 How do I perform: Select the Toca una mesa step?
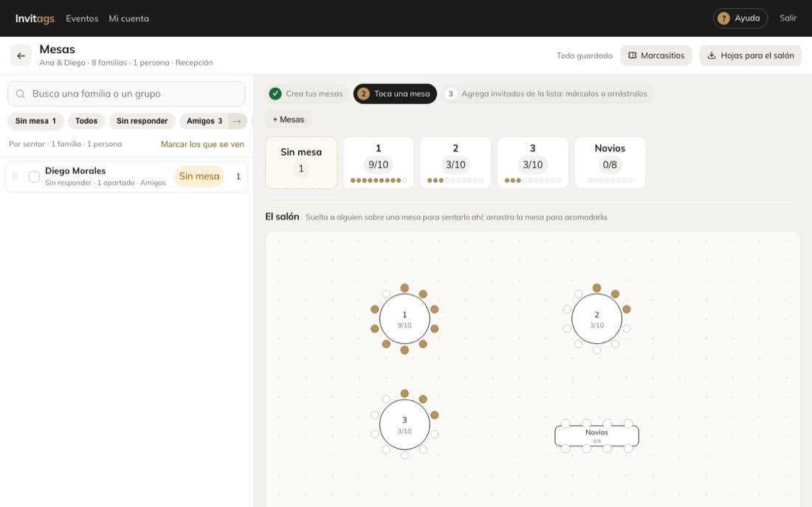(x=395, y=94)
